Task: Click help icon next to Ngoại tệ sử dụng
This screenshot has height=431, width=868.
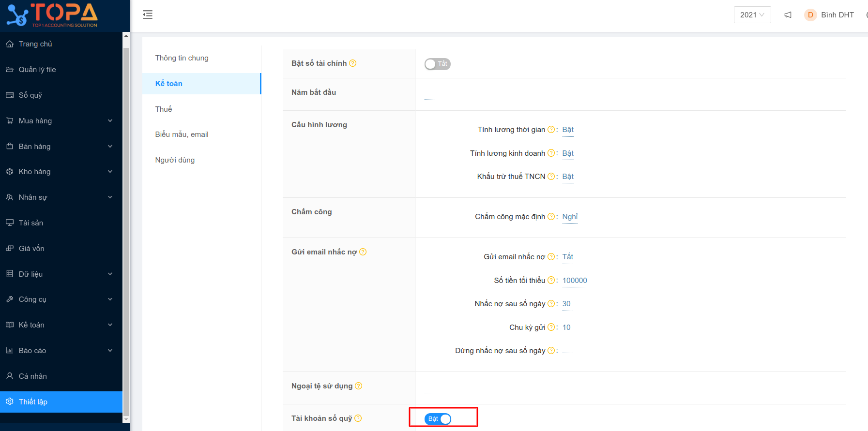Action: [359, 386]
